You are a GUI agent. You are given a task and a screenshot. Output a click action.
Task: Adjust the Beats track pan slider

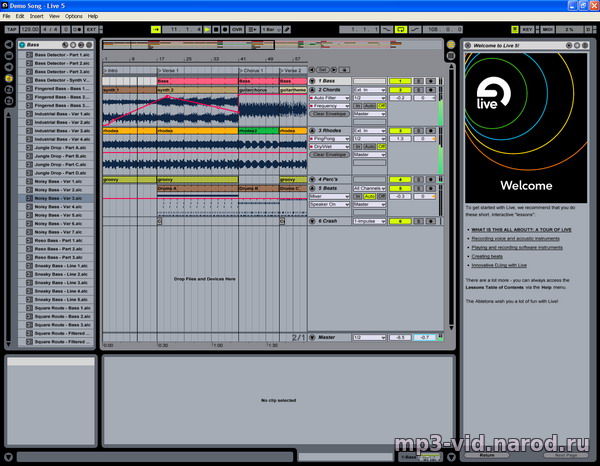(425, 196)
